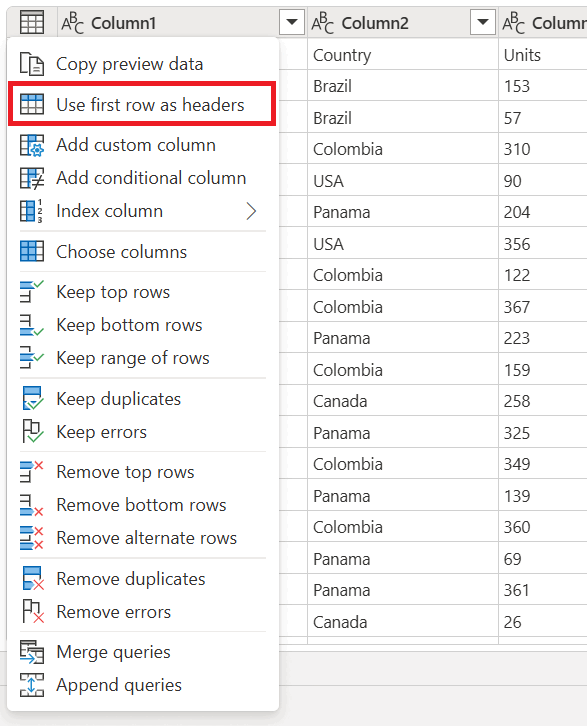The width and height of the screenshot is (587, 726).
Task: Click the Merge queries icon
Action: pyautogui.click(x=32, y=652)
